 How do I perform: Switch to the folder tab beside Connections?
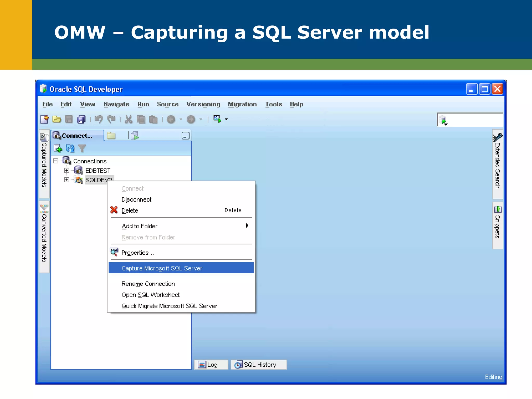[x=111, y=136]
